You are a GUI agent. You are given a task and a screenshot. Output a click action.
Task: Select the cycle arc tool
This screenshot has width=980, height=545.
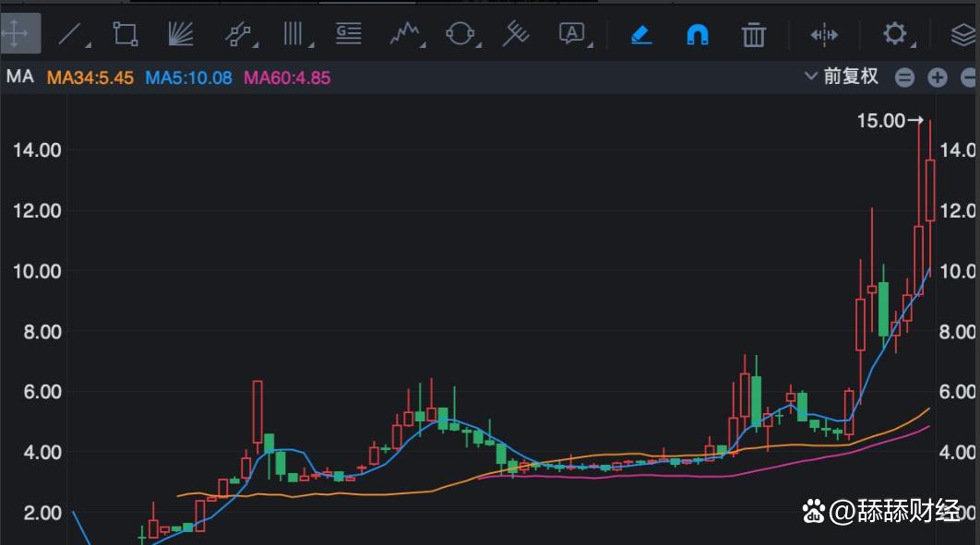[460, 35]
